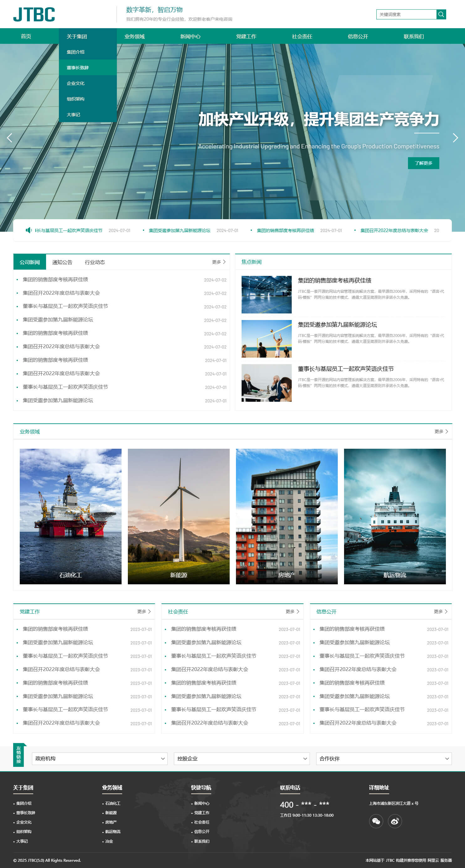
Task: Click the speaker announcement icon
Action: (x=29, y=230)
